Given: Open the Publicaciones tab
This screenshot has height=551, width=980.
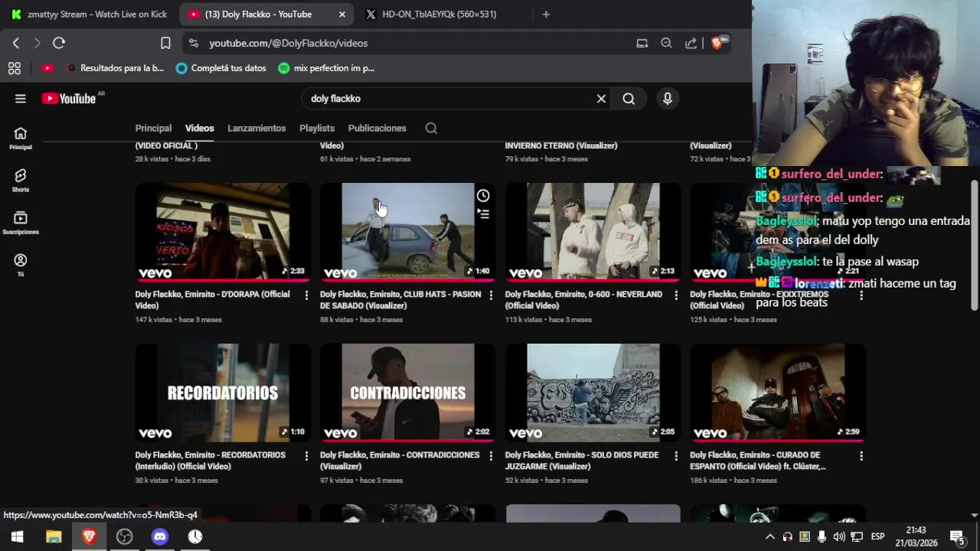Looking at the screenshot, I should 377,129.
